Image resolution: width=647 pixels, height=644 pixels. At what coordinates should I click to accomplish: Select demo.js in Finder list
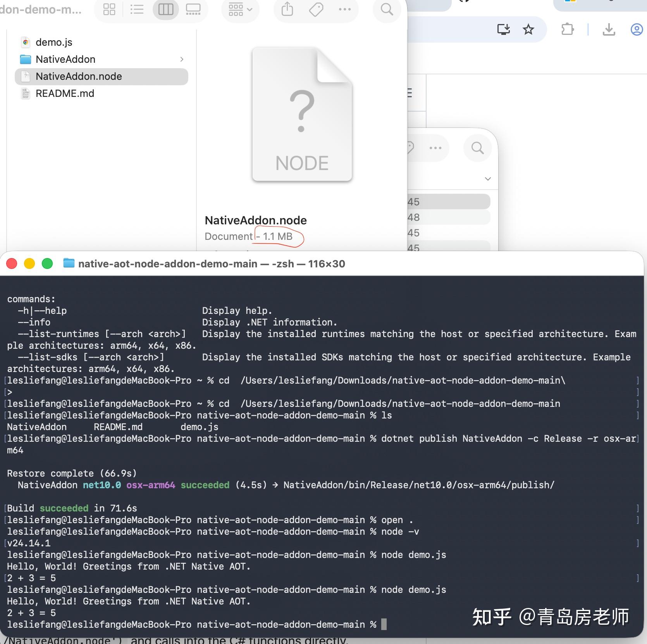point(102,42)
